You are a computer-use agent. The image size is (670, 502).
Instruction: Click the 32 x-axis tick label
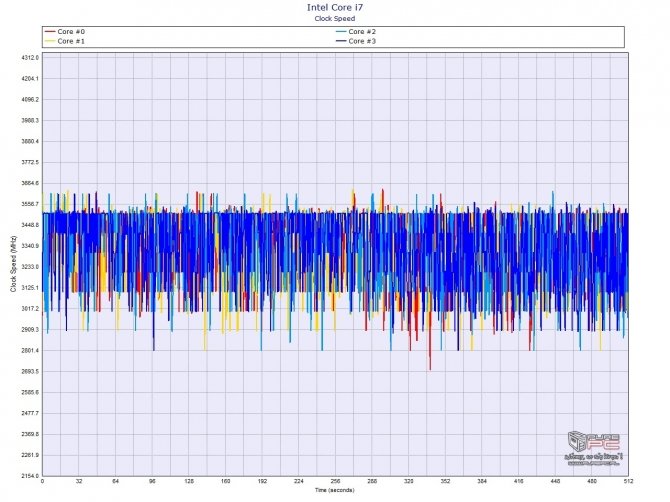79,481
